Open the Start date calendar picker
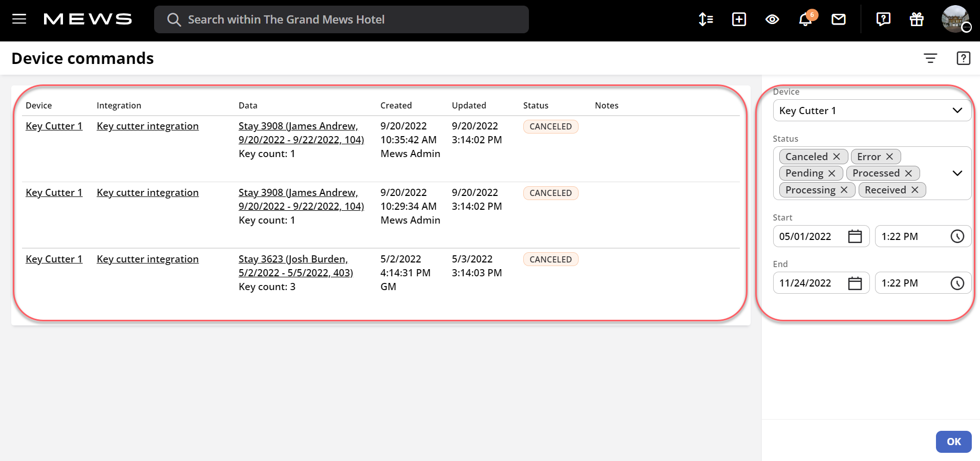Image resolution: width=980 pixels, height=461 pixels. [x=855, y=236]
